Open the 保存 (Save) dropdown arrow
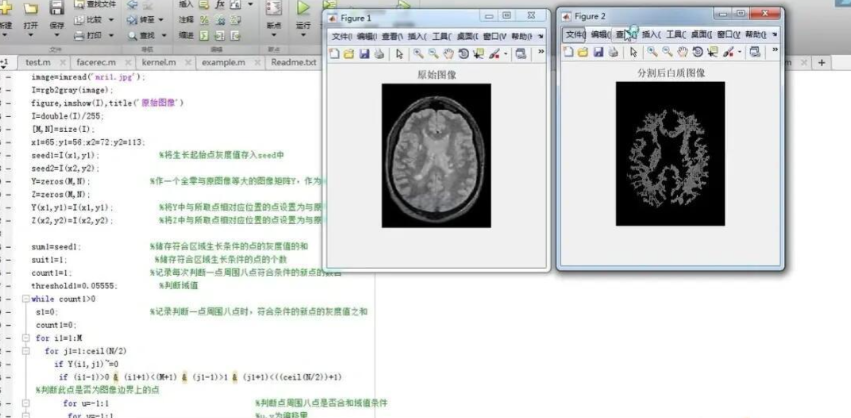 pos(56,35)
